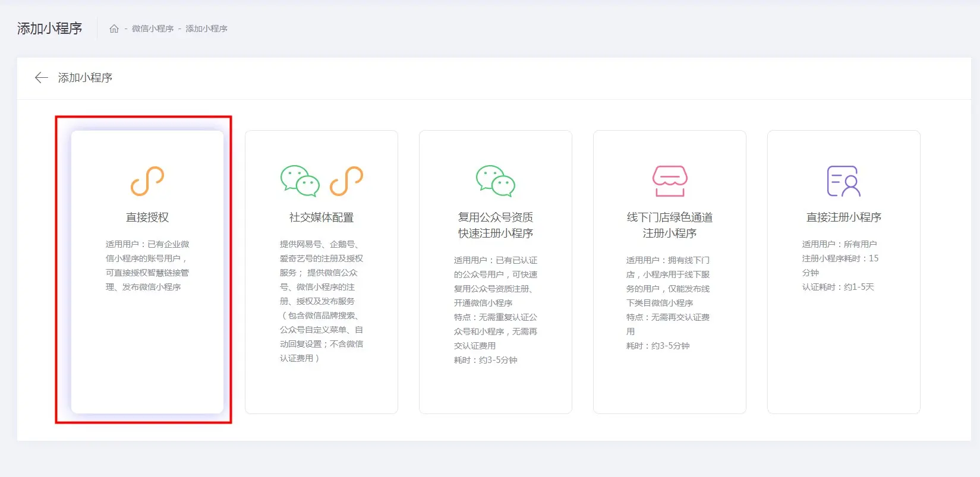Choose the 线下门店绿色通道注册小程序 title
Viewport: 980px width, 477px height.
(670, 225)
